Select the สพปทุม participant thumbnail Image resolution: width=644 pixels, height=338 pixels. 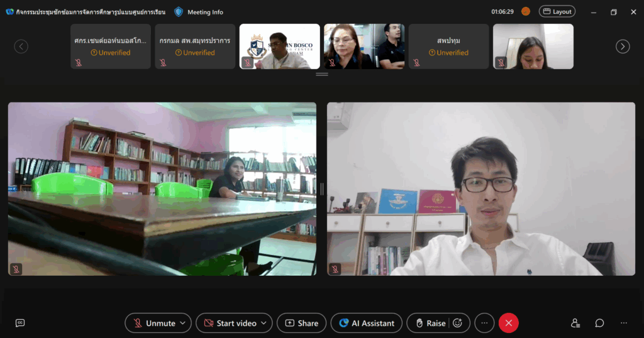[x=448, y=46]
